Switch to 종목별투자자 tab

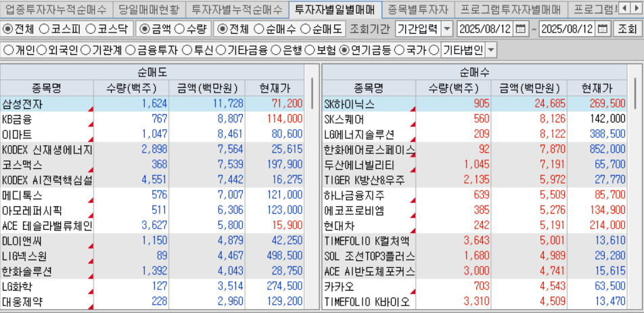tap(418, 9)
